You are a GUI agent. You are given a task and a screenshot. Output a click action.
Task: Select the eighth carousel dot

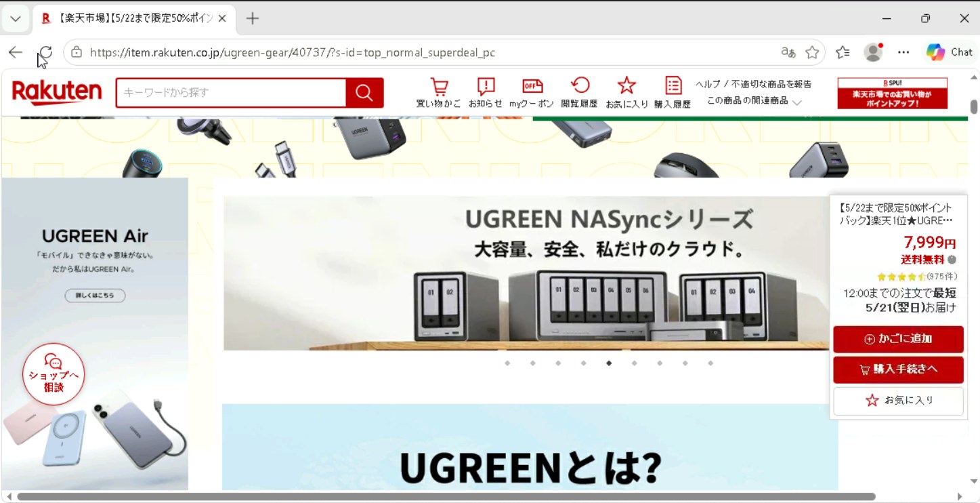pos(685,363)
